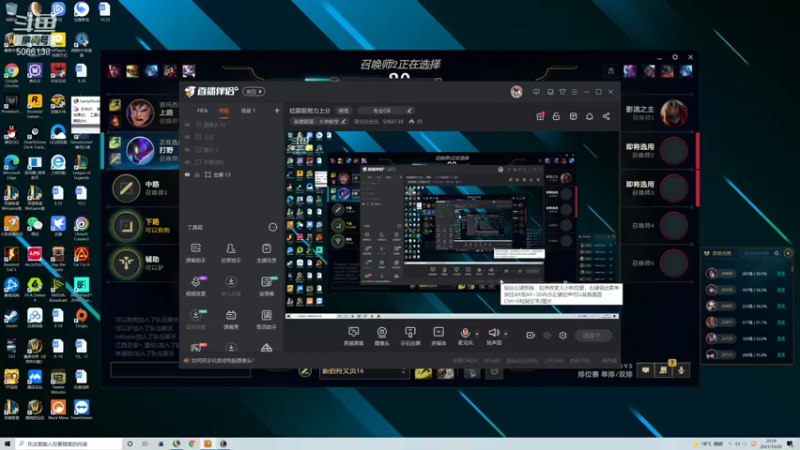Open the user avatar in streaming app title bar
Screen dimensions: 800x450
tap(516, 92)
